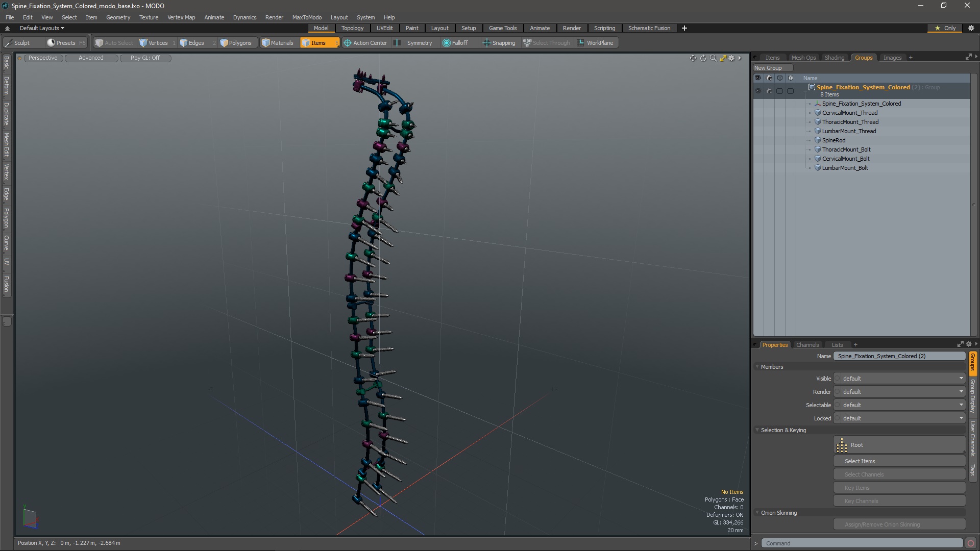Viewport: 980px width, 551px height.
Task: Collapse the Onion Skinning section
Action: tap(757, 513)
